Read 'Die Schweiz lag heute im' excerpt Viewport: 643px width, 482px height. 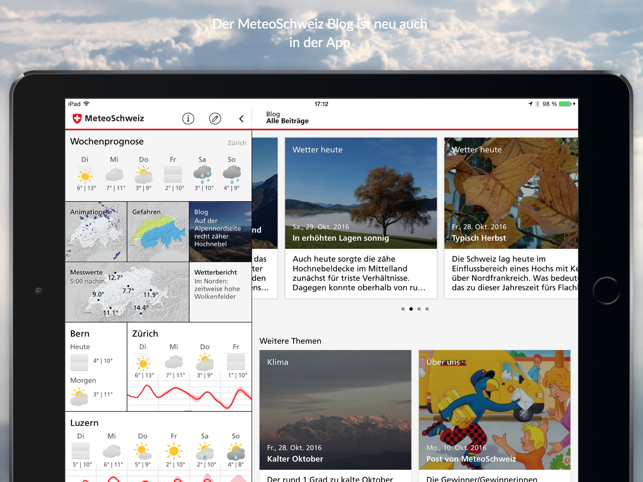click(x=515, y=273)
